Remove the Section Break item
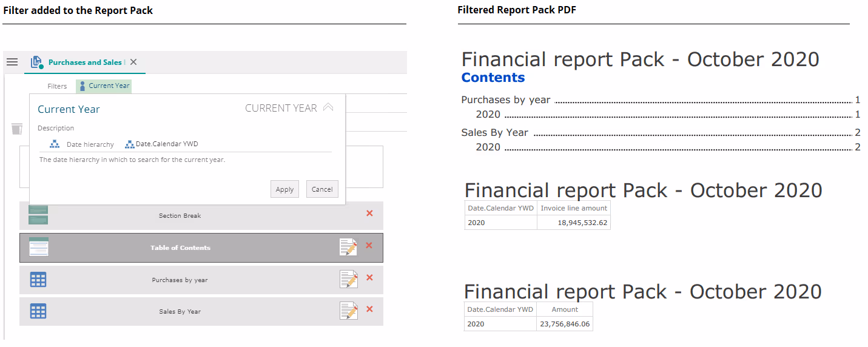The image size is (868, 347). [369, 214]
